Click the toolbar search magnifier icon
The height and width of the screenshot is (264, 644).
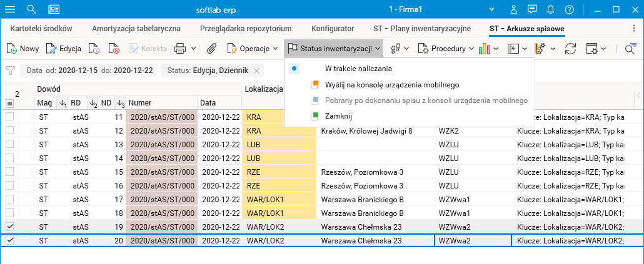630,49
